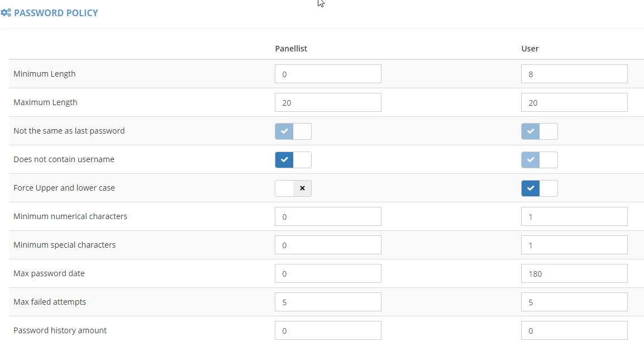Click User Minimum Length field

click(574, 74)
